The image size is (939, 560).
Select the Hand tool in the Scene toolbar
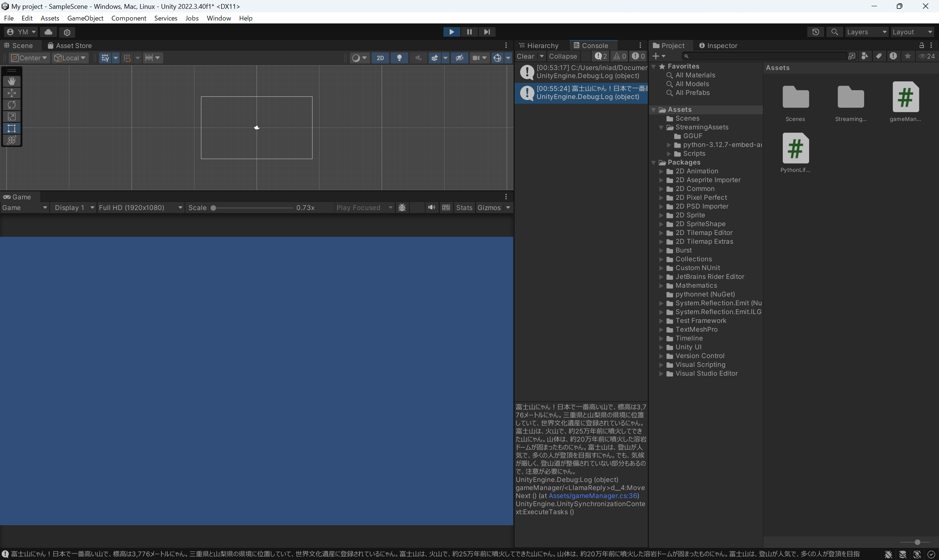click(x=12, y=81)
